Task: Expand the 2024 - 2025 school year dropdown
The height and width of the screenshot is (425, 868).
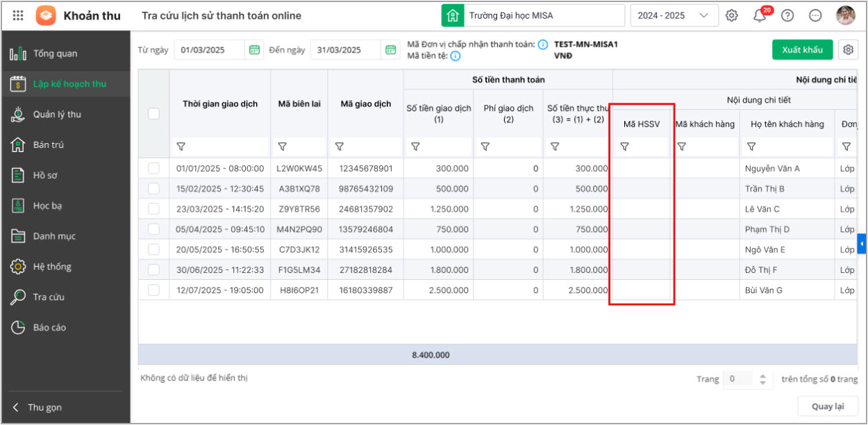Action: (x=674, y=15)
